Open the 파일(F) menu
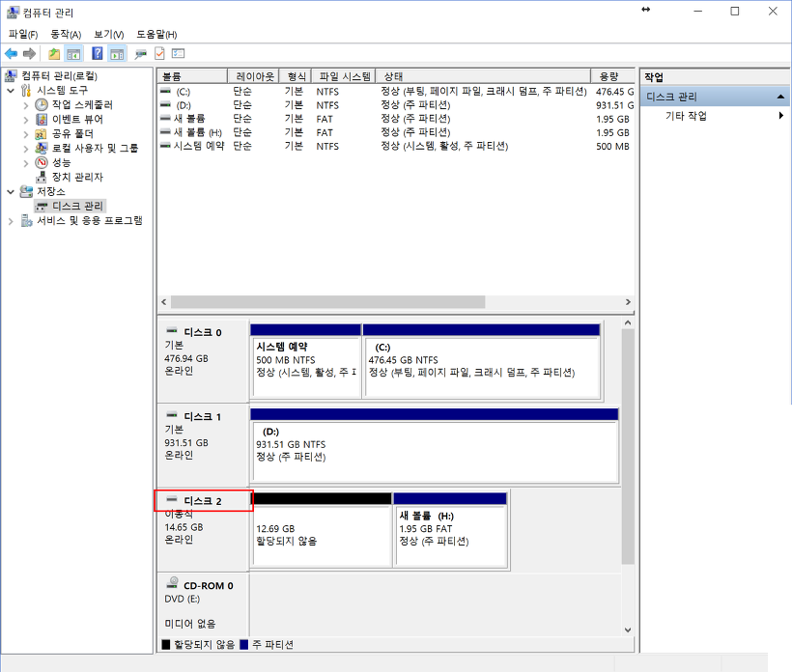 [x=23, y=35]
